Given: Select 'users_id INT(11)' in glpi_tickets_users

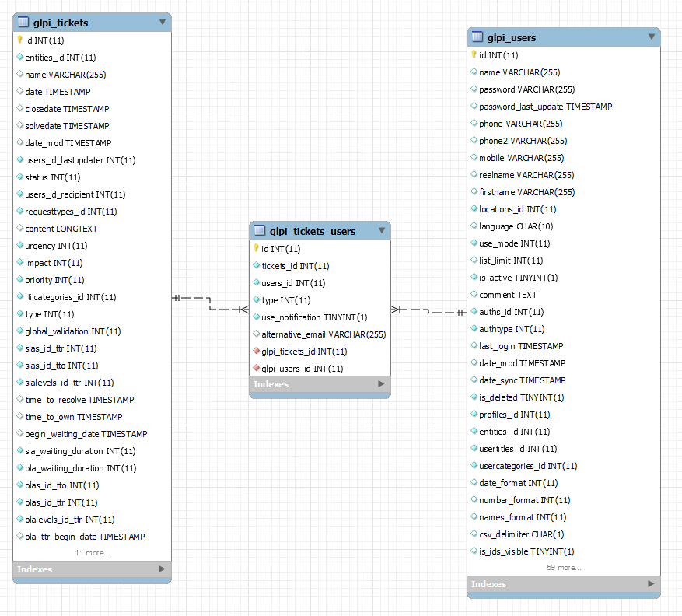Looking at the screenshot, I should pyautogui.click(x=293, y=283).
